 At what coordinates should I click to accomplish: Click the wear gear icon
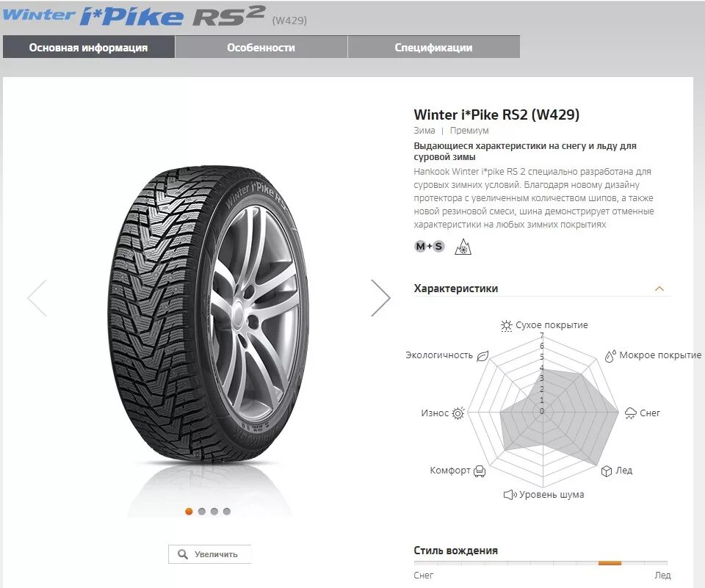[458, 413]
